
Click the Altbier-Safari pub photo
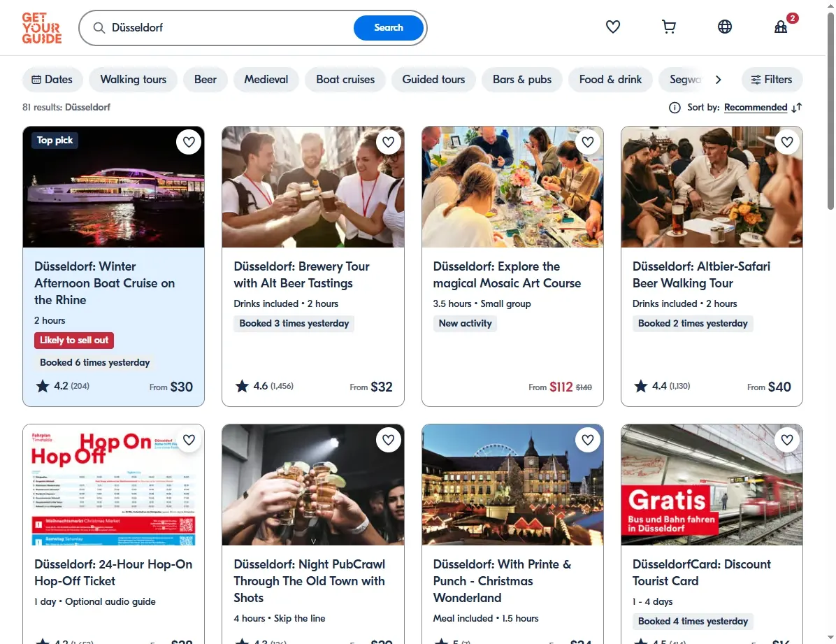coord(712,187)
